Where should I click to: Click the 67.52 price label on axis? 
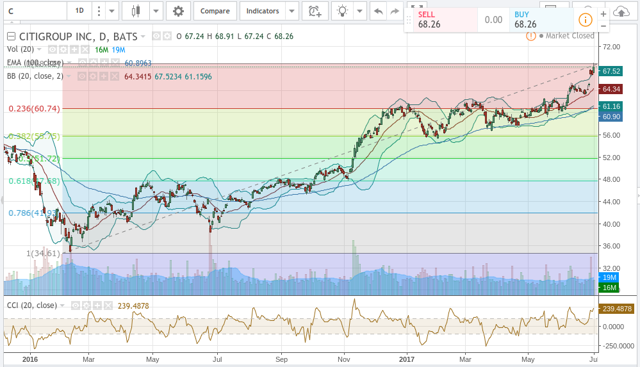coord(611,71)
